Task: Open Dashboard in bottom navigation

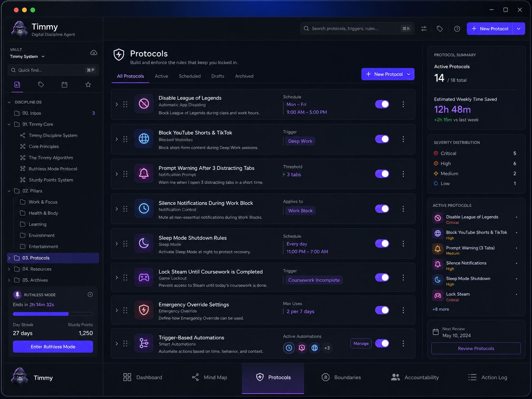Action: (x=143, y=377)
